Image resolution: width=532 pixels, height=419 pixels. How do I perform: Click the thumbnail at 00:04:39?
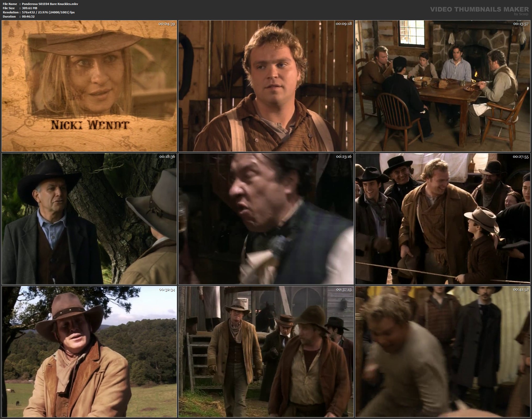click(89, 79)
